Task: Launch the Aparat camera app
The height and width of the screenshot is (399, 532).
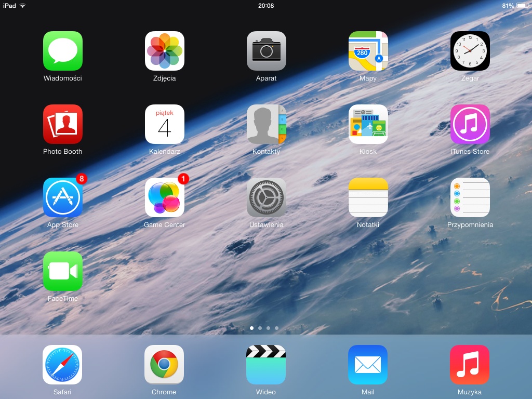Action: pyautogui.click(x=267, y=51)
